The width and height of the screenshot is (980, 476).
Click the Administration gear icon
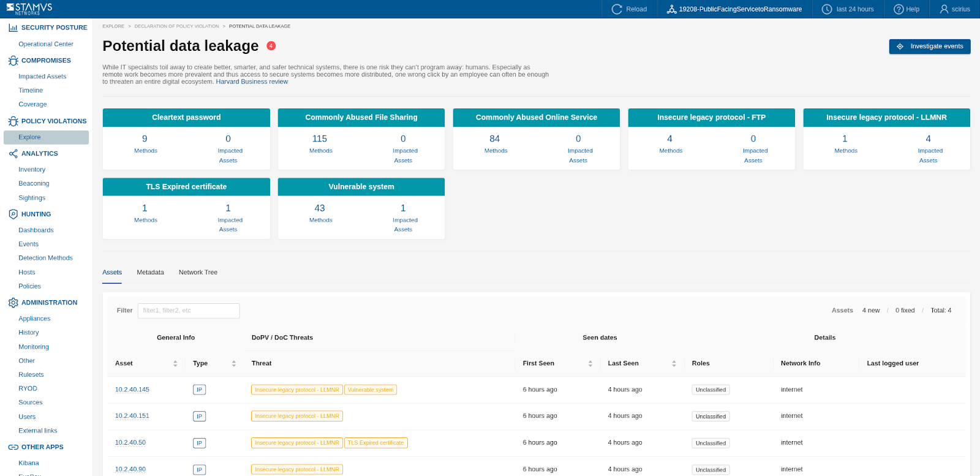13,303
